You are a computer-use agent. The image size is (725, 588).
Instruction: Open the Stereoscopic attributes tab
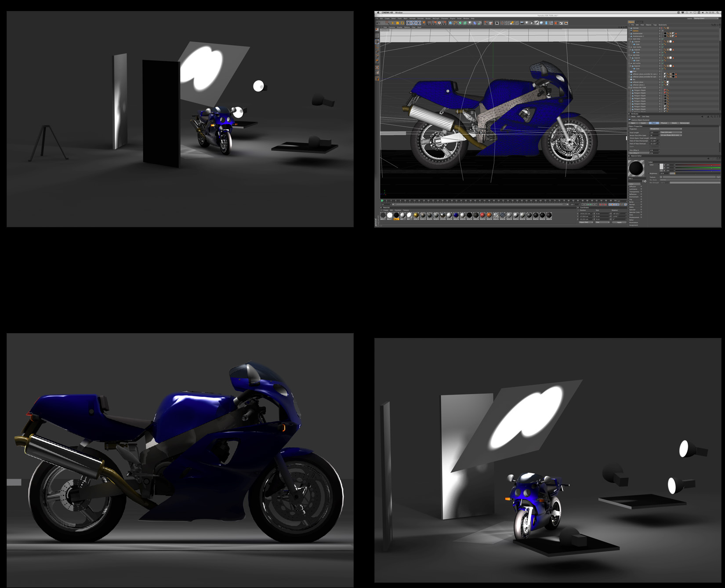coord(685,123)
